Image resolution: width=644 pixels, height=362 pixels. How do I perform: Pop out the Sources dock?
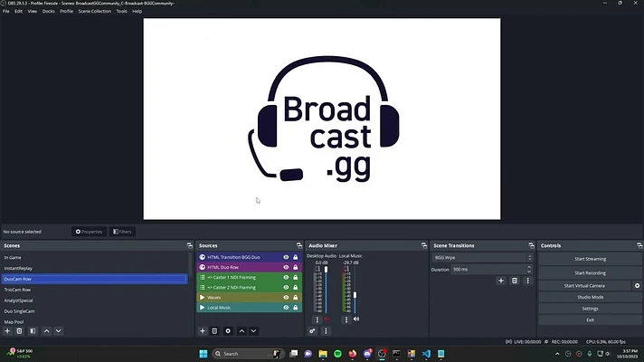pos(299,245)
